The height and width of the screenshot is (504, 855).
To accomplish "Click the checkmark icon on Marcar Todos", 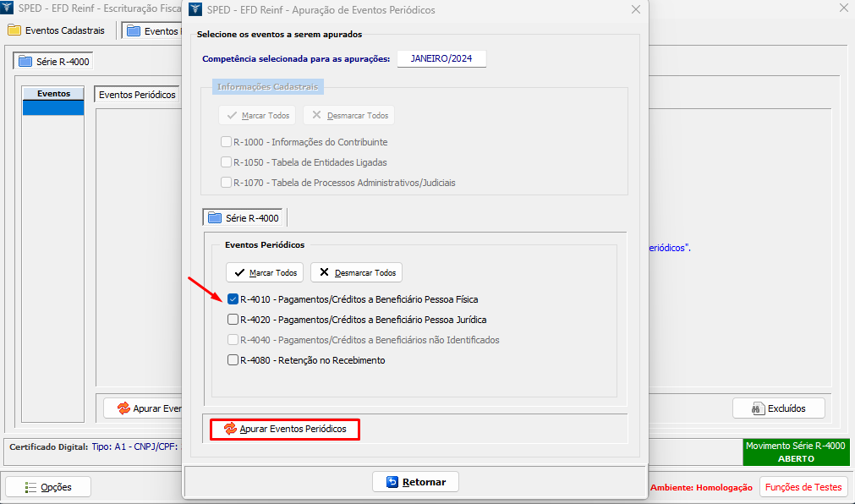I will coord(239,273).
